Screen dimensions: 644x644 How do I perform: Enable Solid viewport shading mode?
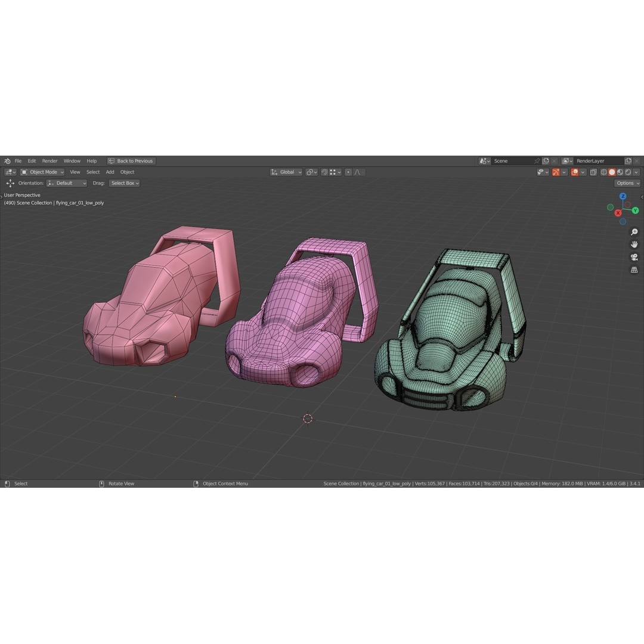pyautogui.click(x=612, y=172)
